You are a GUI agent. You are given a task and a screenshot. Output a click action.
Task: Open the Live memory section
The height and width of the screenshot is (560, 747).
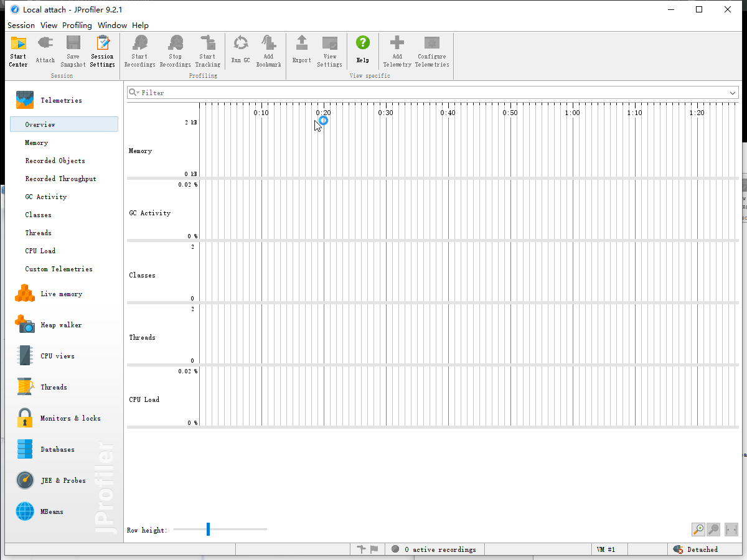click(x=61, y=294)
